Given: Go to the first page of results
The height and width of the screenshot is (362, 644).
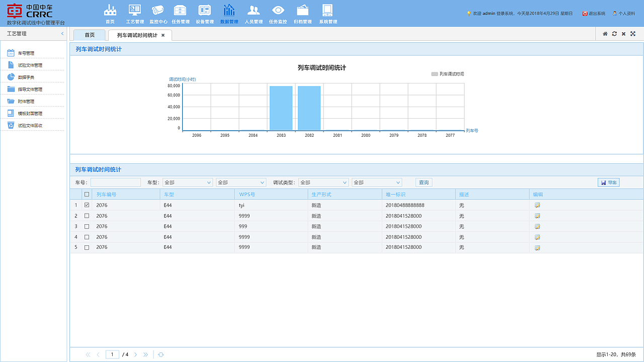Looking at the screenshot, I should (x=88, y=354).
